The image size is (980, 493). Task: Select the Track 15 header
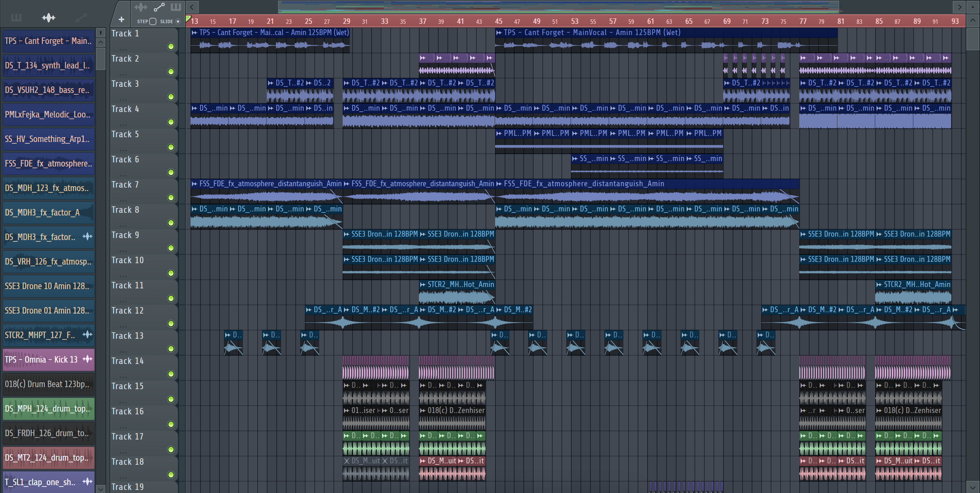pos(144,393)
